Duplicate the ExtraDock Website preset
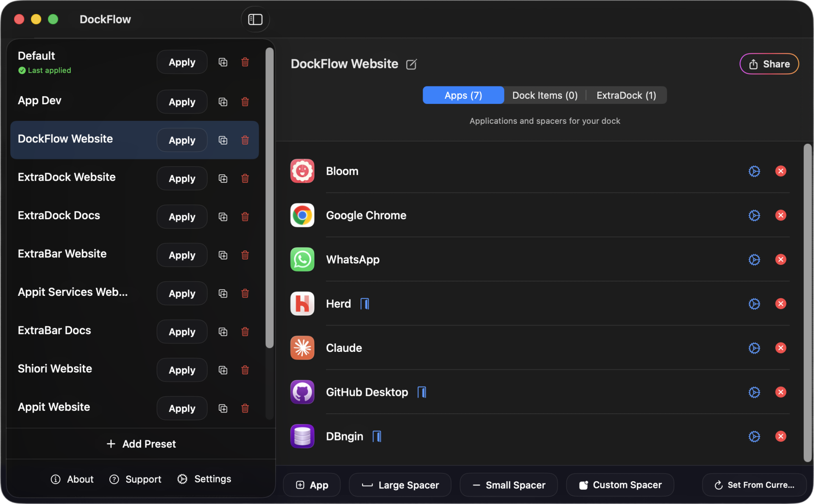The image size is (814, 504). [223, 178]
